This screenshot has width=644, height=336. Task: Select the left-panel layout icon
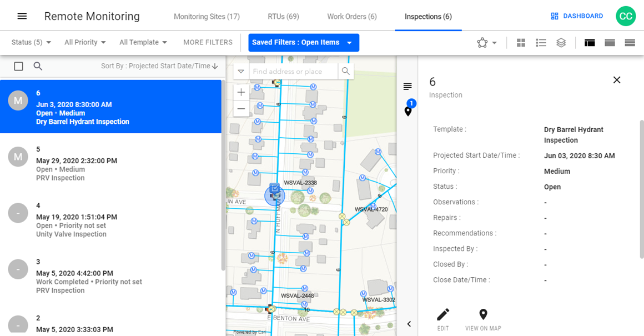(589, 42)
